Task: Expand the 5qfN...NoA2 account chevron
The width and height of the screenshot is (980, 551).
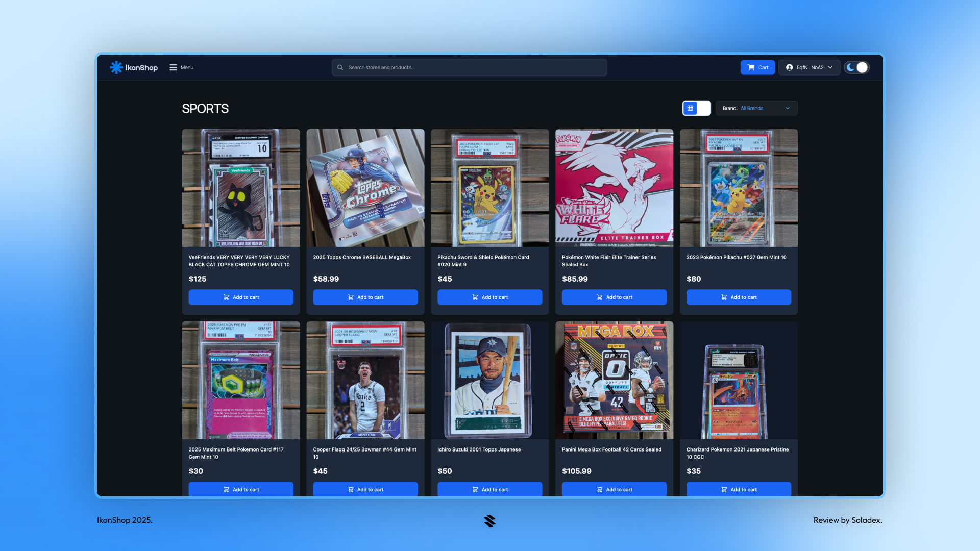Action: [830, 67]
